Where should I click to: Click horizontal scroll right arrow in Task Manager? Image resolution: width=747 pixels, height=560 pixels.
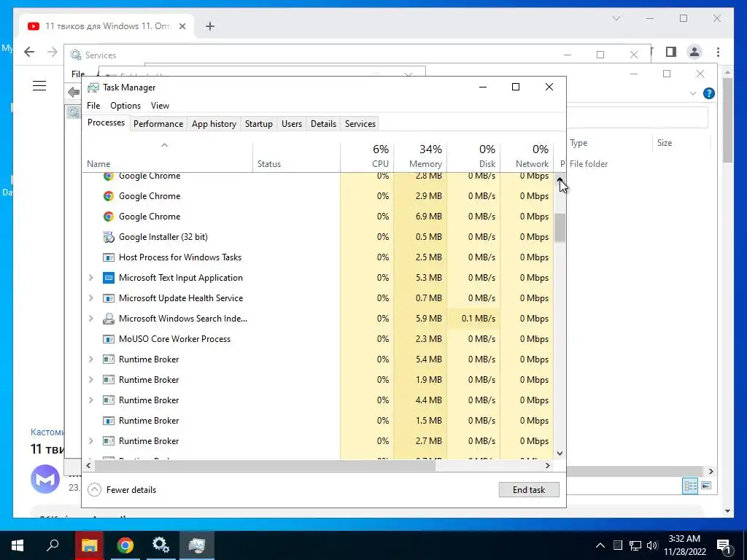click(548, 466)
